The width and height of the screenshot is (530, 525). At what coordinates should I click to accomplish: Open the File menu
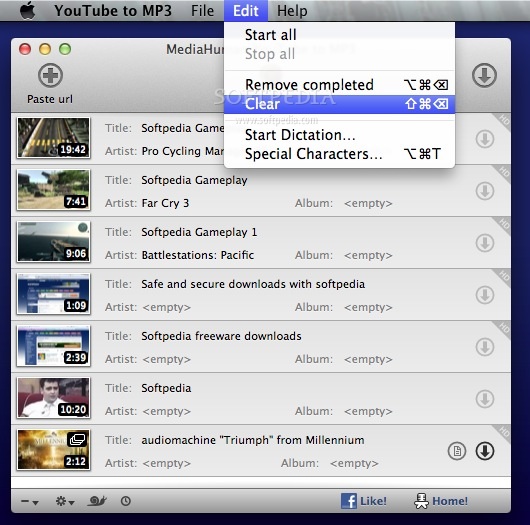click(x=202, y=11)
